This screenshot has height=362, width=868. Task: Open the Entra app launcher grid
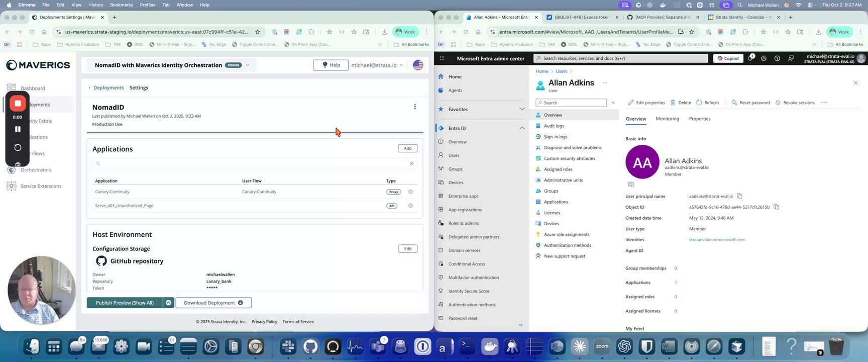coord(442,58)
